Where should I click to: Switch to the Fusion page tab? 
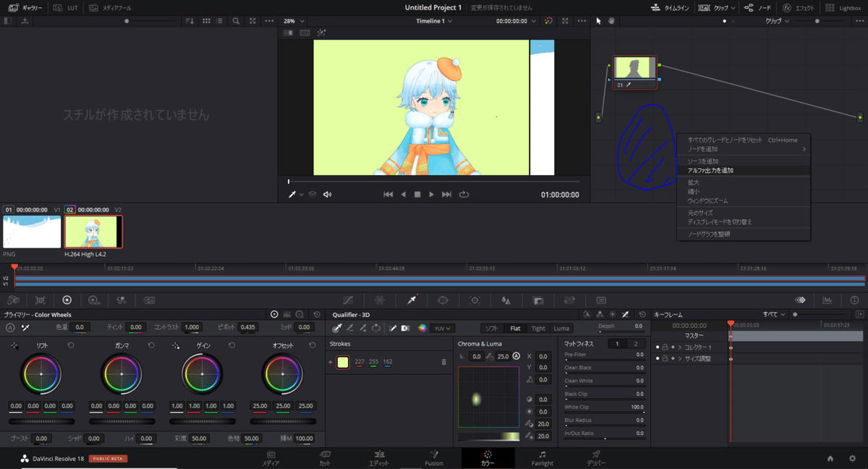(x=434, y=457)
